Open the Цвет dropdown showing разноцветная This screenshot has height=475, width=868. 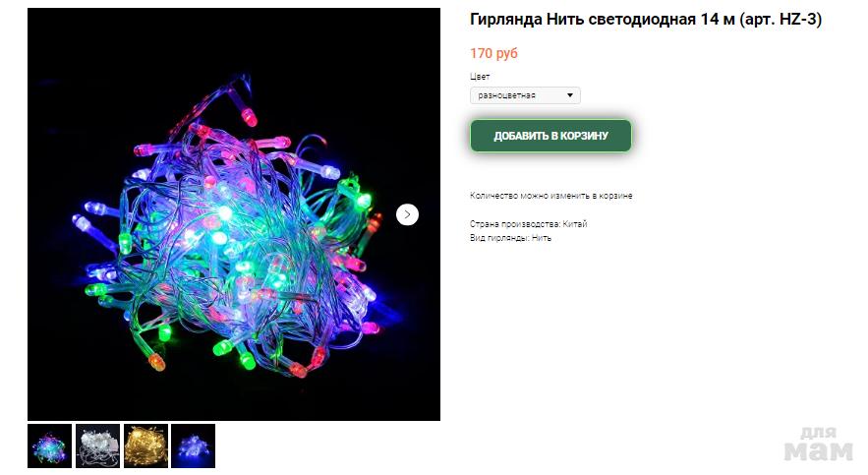525,95
